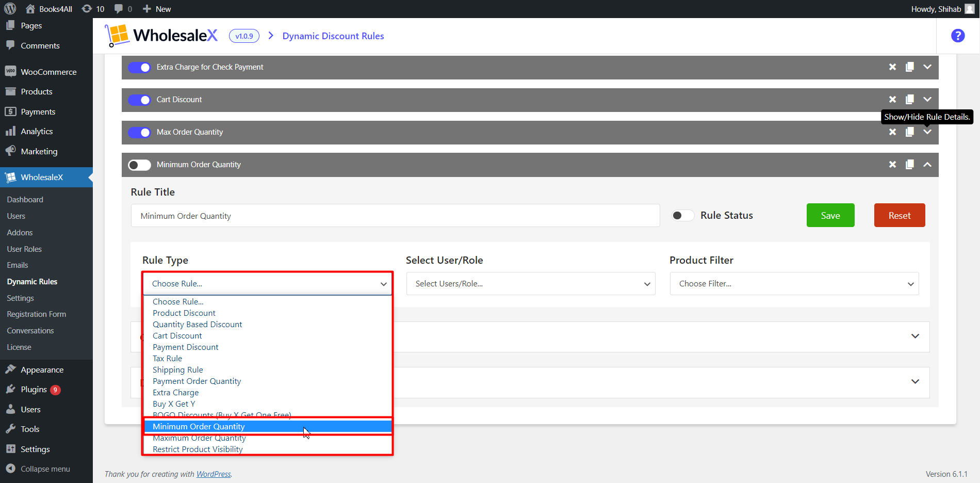Select Payment Discount rule option

[x=268, y=347]
